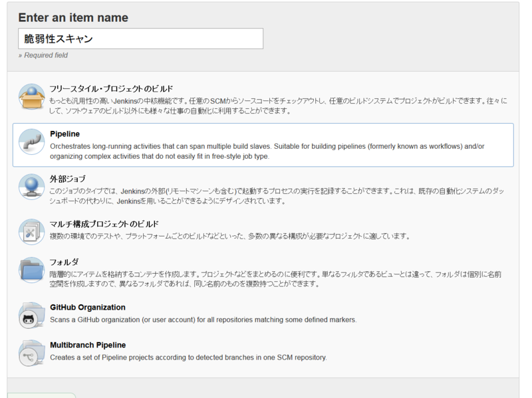Focus the item name input field
The width and height of the screenshot is (532, 398).
(140, 39)
